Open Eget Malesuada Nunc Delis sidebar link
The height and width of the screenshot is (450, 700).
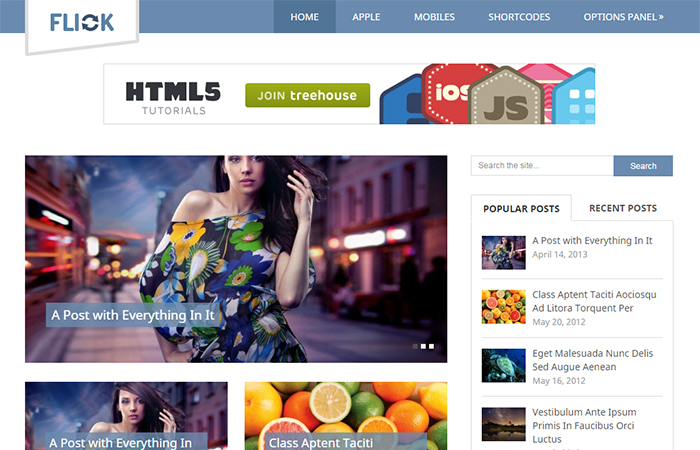[592, 360]
